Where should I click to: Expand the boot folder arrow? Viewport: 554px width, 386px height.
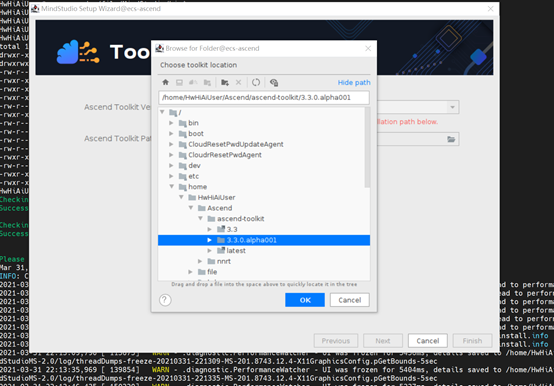click(x=171, y=133)
